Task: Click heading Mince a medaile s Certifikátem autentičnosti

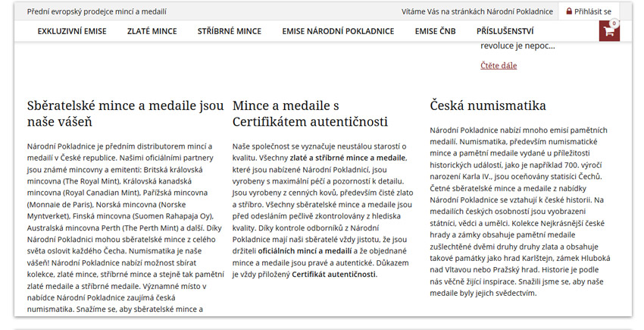Action: pyautogui.click(x=310, y=114)
